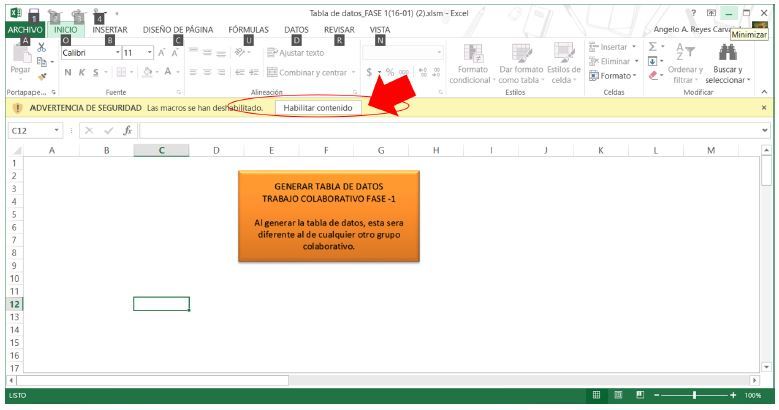Image resolution: width=779 pixels, height=410 pixels.
Task: Open Buscar y seleccionar binoculars
Action: pos(727,64)
